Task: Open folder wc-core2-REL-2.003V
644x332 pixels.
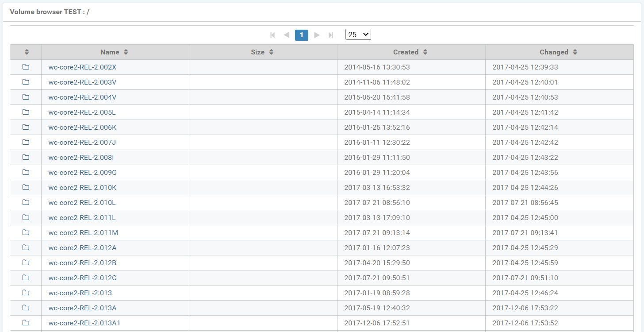Action: (82, 82)
